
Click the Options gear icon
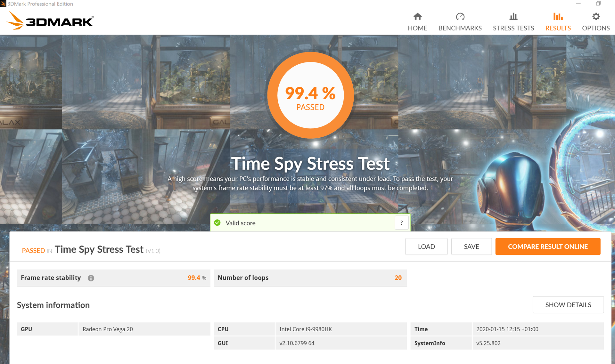[x=596, y=16]
